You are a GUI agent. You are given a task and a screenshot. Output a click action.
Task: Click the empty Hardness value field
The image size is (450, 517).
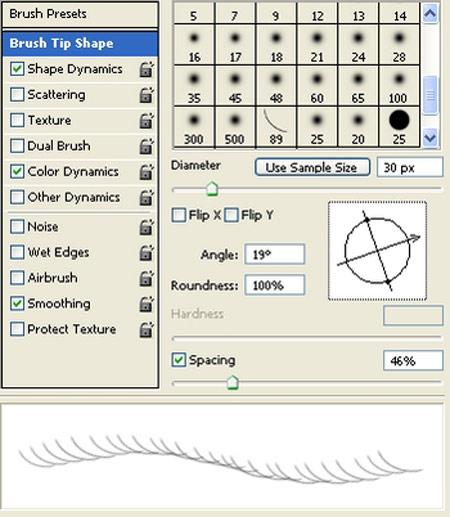click(x=413, y=315)
